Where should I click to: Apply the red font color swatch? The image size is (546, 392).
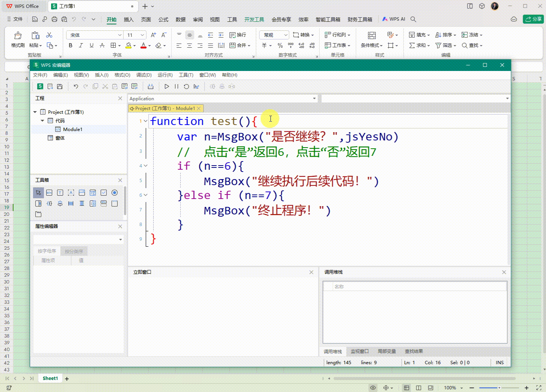pyautogui.click(x=143, y=45)
